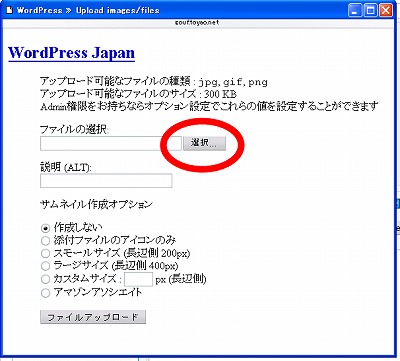400x361 pixels.
Task: Click the page icon in title bar
Action: pos(9,10)
